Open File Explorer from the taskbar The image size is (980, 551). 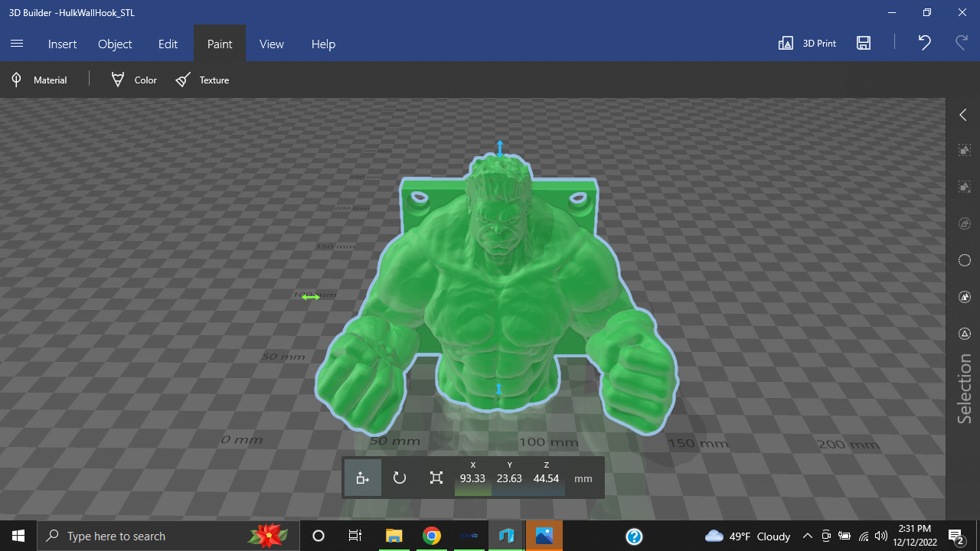tap(394, 536)
